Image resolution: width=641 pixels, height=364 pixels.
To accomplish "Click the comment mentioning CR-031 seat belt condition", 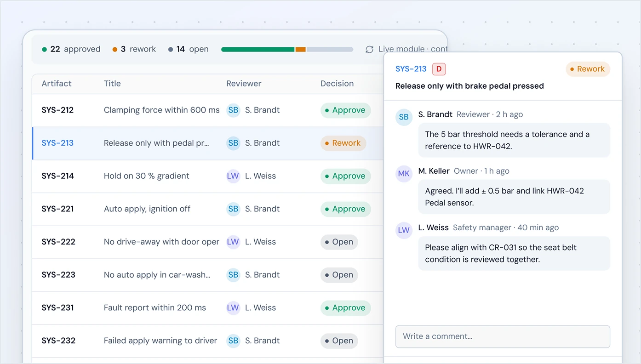I will coord(514,253).
